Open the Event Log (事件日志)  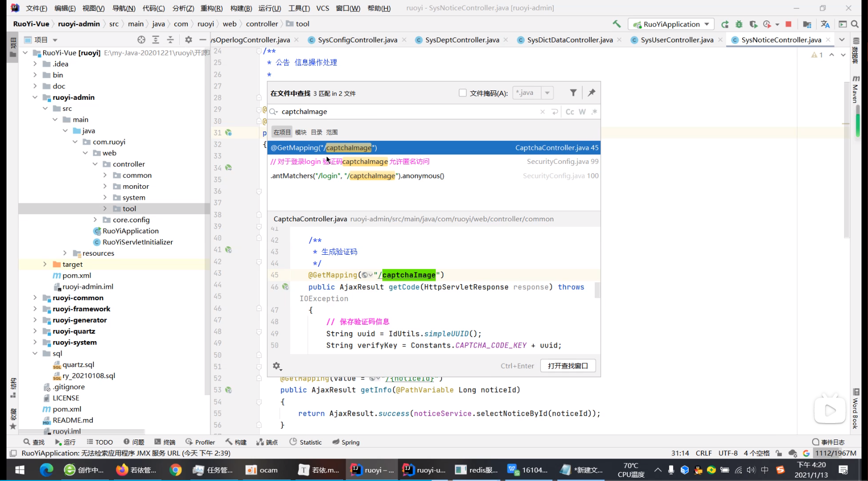click(828, 442)
